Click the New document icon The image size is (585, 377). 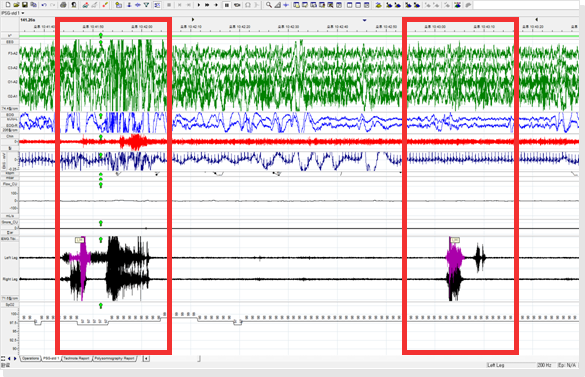click(x=8, y=5)
